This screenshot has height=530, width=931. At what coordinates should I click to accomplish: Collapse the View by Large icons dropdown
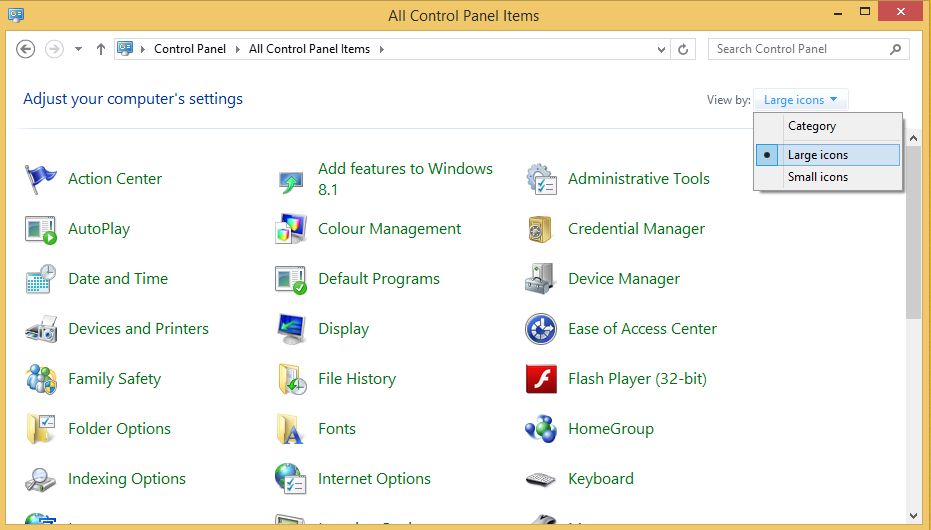coord(800,100)
